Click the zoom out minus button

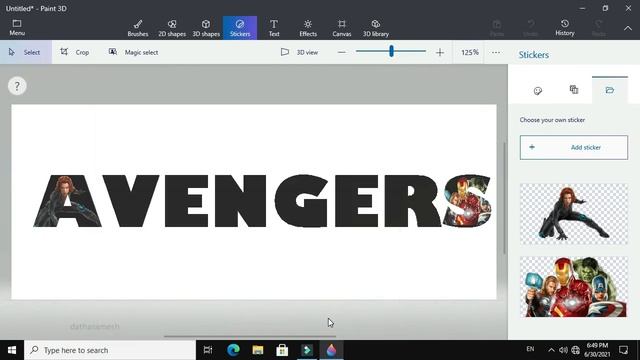pyautogui.click(x=342, y=52)
